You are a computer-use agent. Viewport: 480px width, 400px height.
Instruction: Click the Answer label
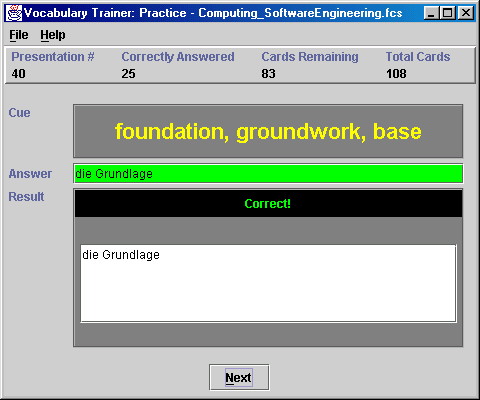tap(30, 174)
